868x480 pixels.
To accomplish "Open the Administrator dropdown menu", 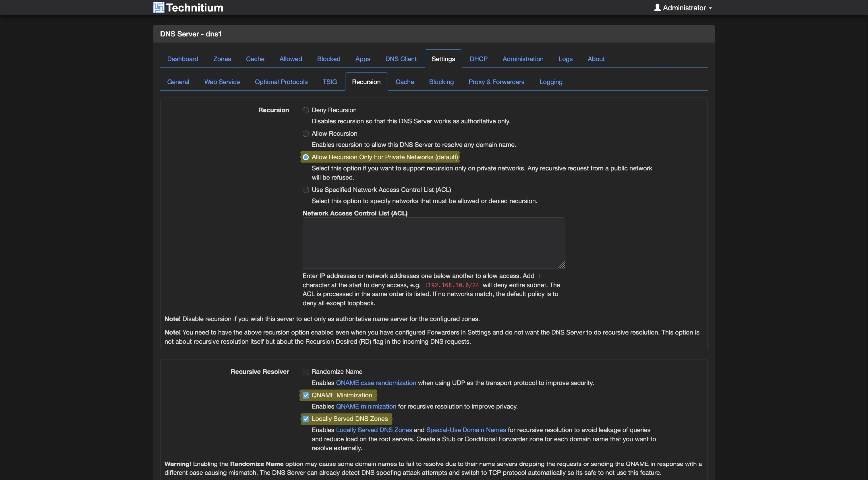I will tap(683, 8).
